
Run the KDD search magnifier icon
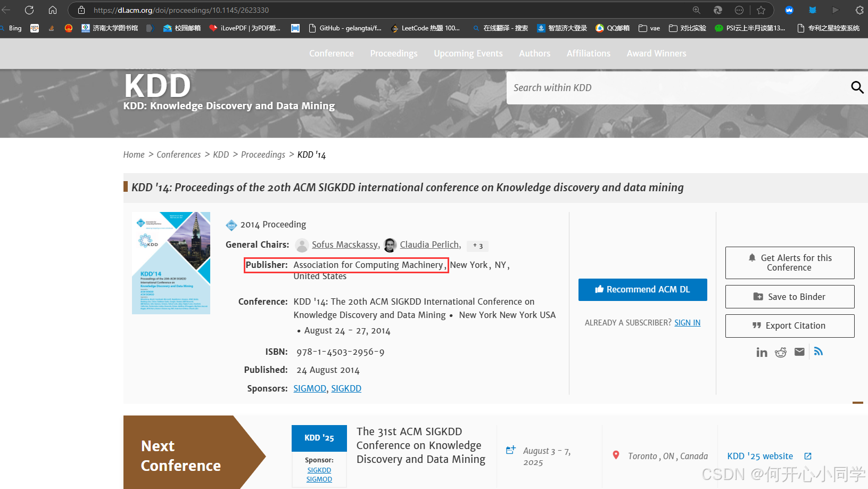tap(857, 87)
